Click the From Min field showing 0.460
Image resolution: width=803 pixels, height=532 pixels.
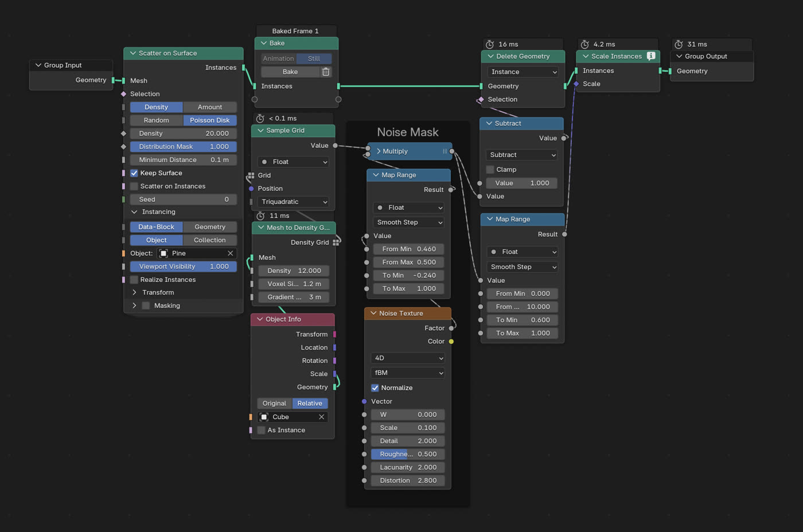408,249
